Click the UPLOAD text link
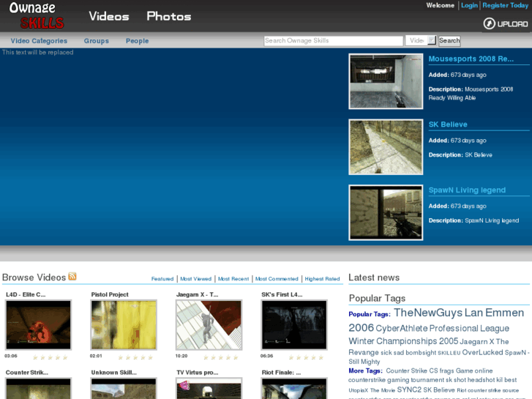Screen dimensions: 532x399 (x=512, y=24)
